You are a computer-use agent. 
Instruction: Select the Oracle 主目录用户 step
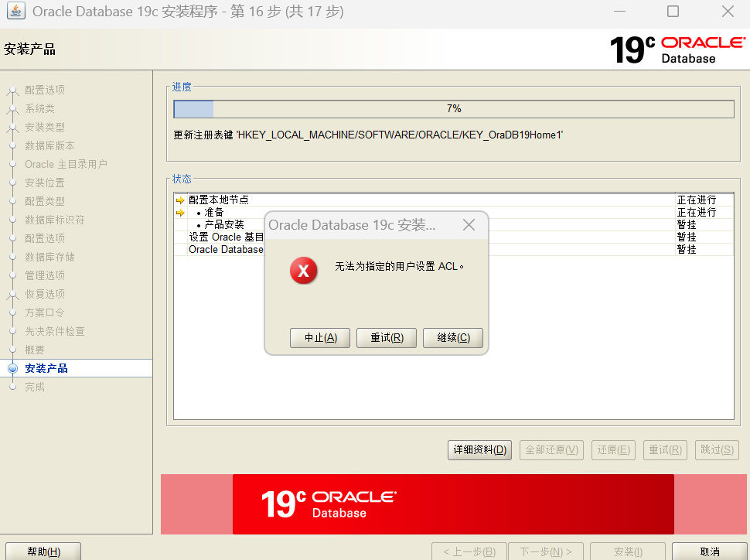pos(66,164)
